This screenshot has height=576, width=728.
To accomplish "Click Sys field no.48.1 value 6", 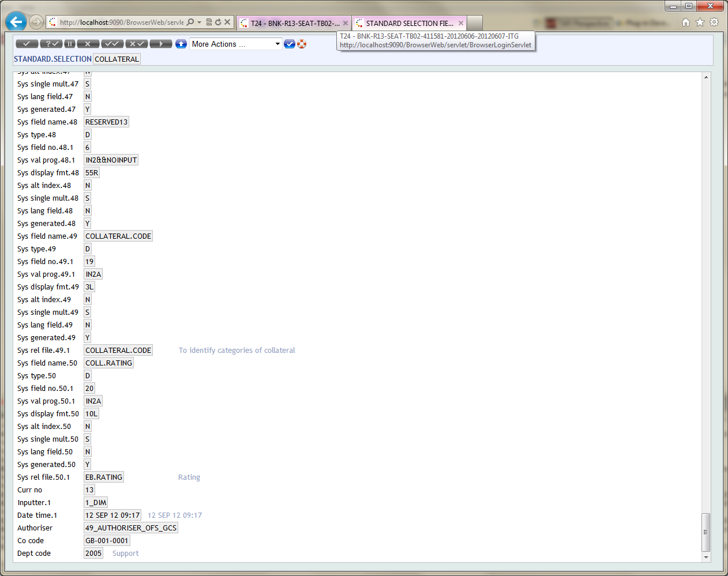I will (88, 147).
